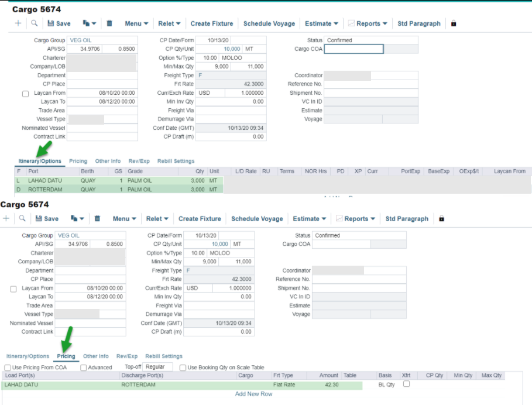Switch to the Rebill Settings tab in the lower form
Viewport: 532px width, 405px height.
[x=164, y=356]
